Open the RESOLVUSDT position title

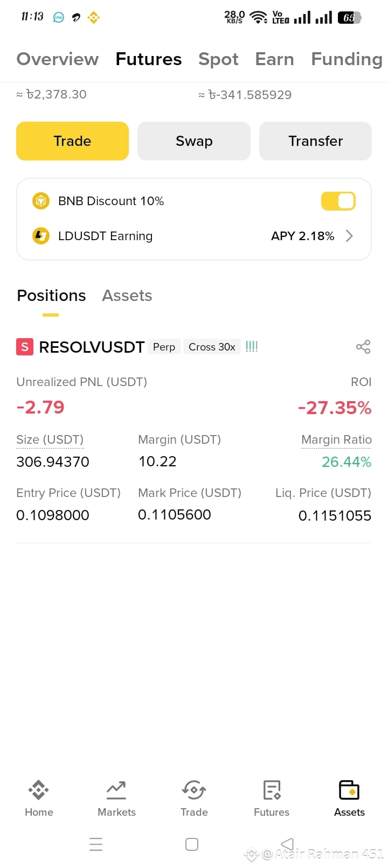click(x=92, y=347)
